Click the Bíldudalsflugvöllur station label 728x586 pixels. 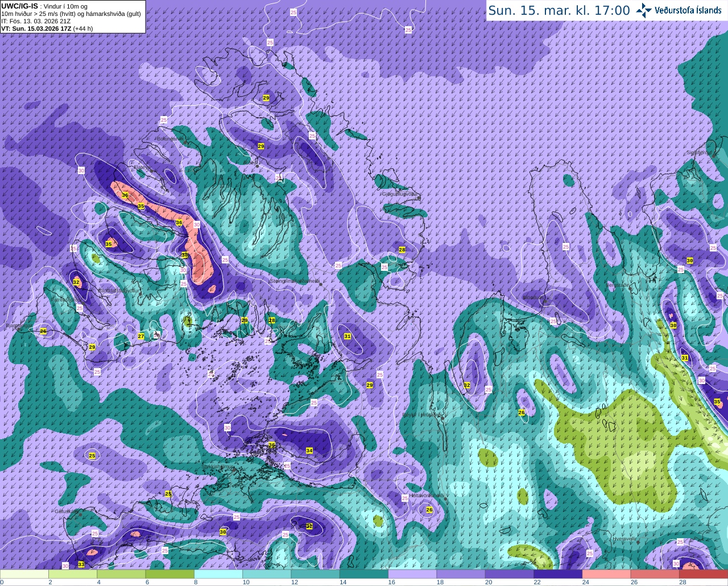point(119,290)
